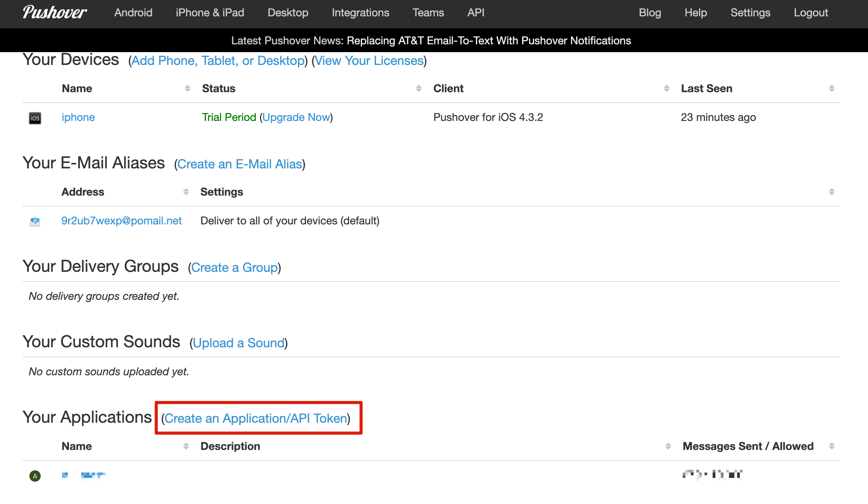Sort applications by Name column
The image size is (868, 504).
click(186, 446)
